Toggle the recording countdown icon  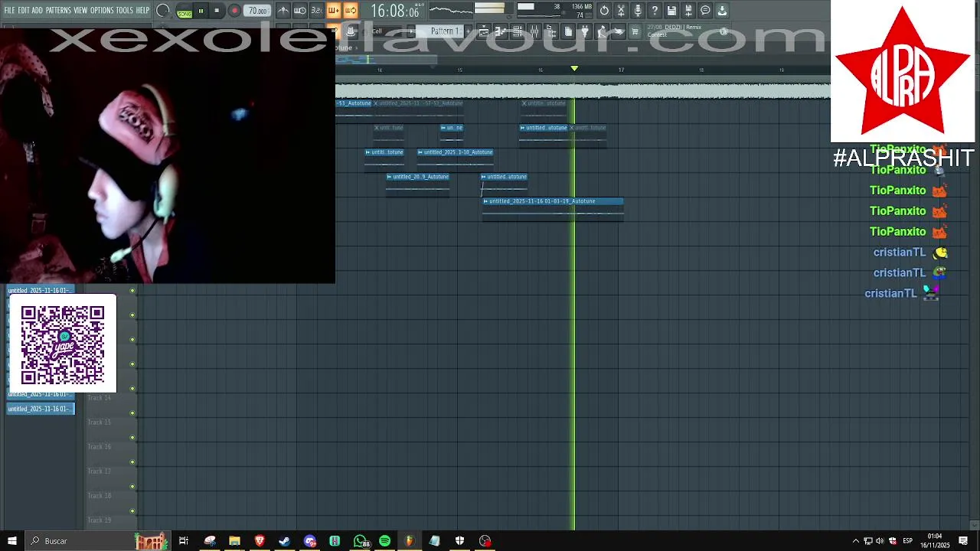point(317,11)
